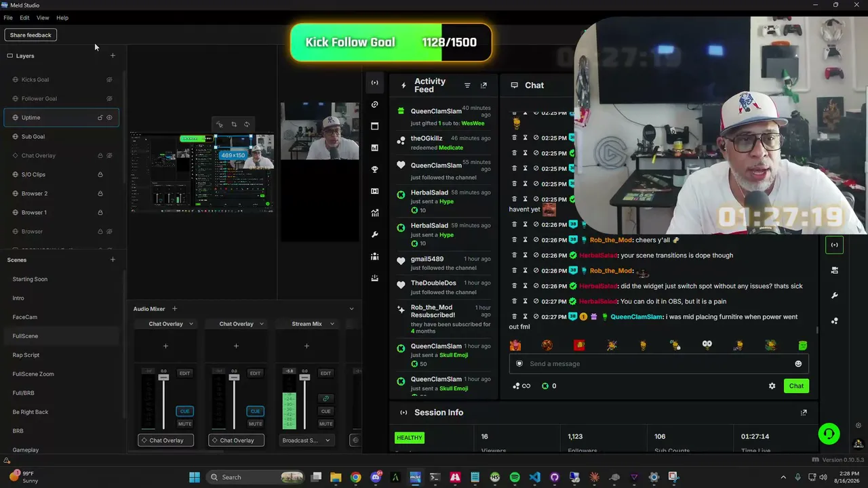
Task: Lock the Uptime layer
Action: 100,117
